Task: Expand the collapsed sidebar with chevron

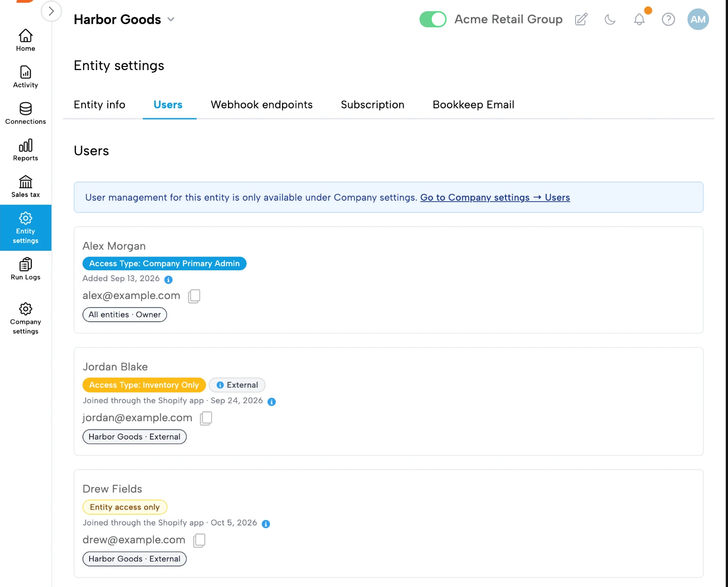Action: 51,11
